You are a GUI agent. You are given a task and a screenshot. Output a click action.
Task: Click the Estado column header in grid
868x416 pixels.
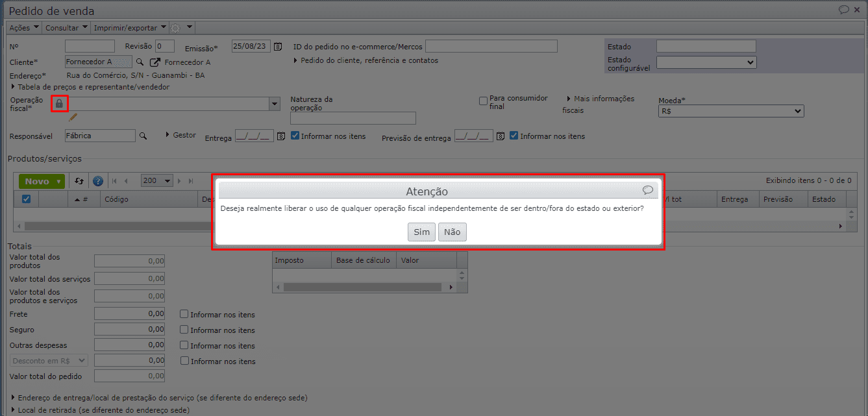[826, 199]
